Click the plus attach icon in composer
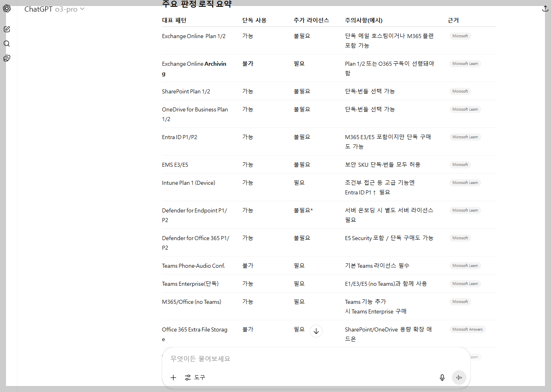This screenshot has height=392, width=551. click(173, 378)
